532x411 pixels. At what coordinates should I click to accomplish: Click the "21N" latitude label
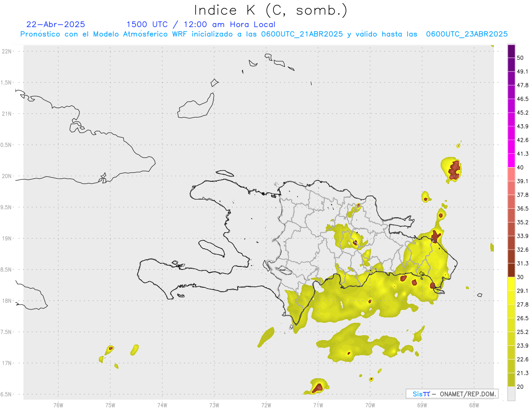7,114
